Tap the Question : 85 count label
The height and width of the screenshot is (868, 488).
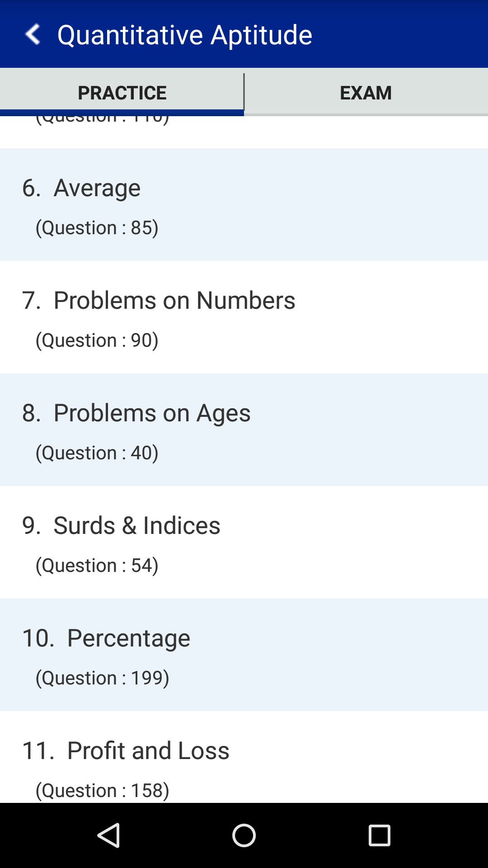click(x=97, y=227)
